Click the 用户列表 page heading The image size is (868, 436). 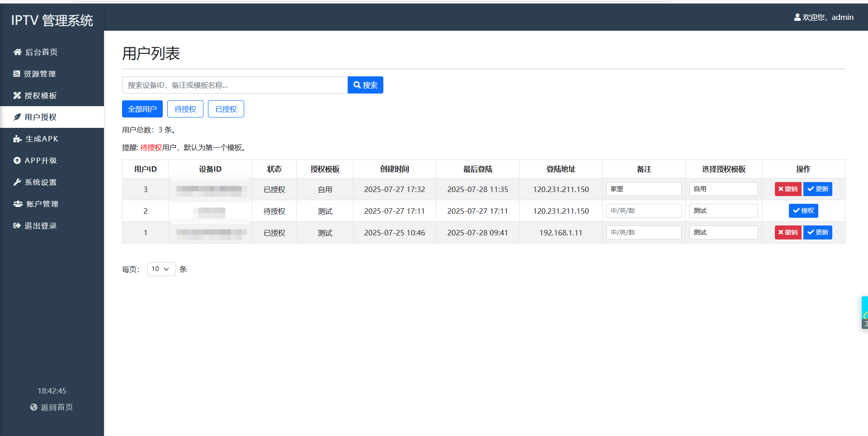(151, 53)
